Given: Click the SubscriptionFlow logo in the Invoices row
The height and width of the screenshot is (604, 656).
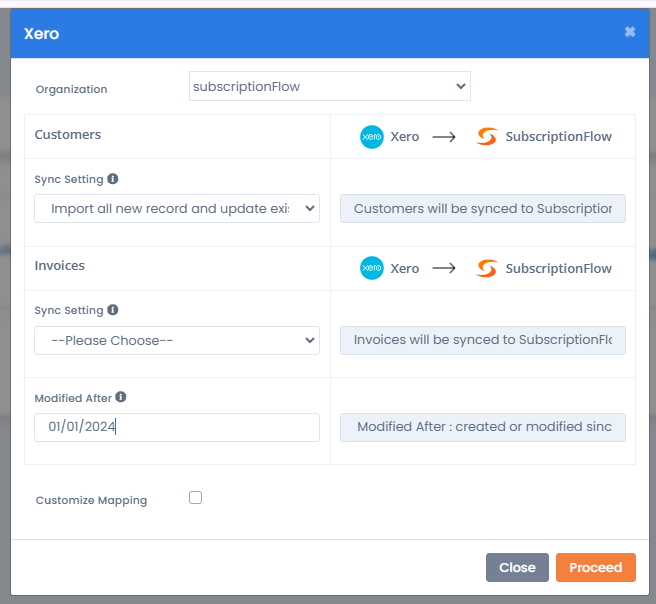Looking at the screenshot, I should click(487, 268).
